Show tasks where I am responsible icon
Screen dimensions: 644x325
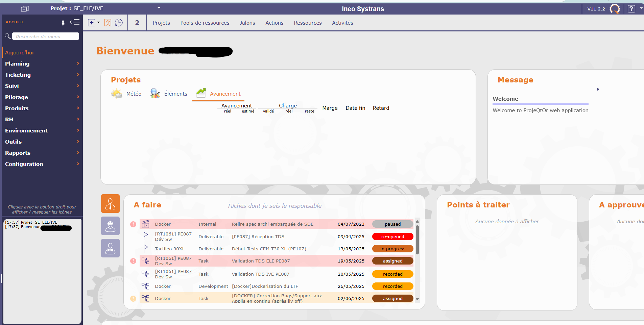110,204
